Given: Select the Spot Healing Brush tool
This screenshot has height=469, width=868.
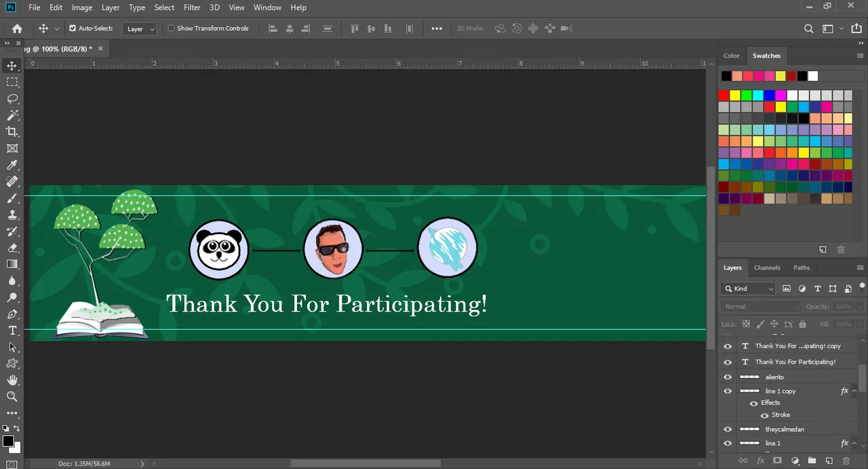Looking at the screenshot, I should tap(12, 182).
